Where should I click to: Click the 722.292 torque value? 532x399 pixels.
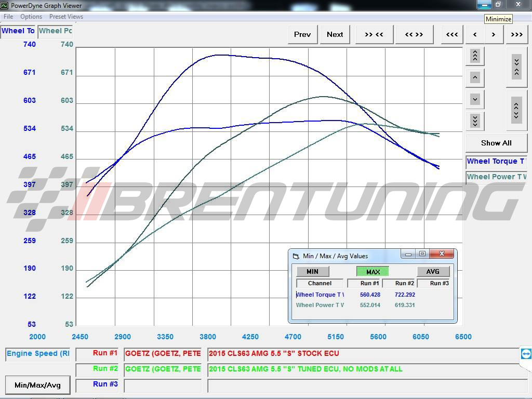pos(405,295)
